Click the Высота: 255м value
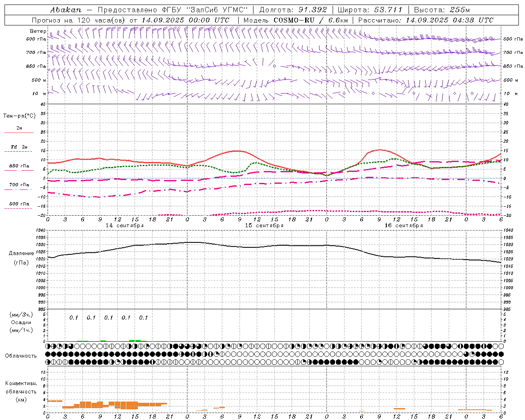Viewport: 525px width, 420px height. tap(442, 9)
